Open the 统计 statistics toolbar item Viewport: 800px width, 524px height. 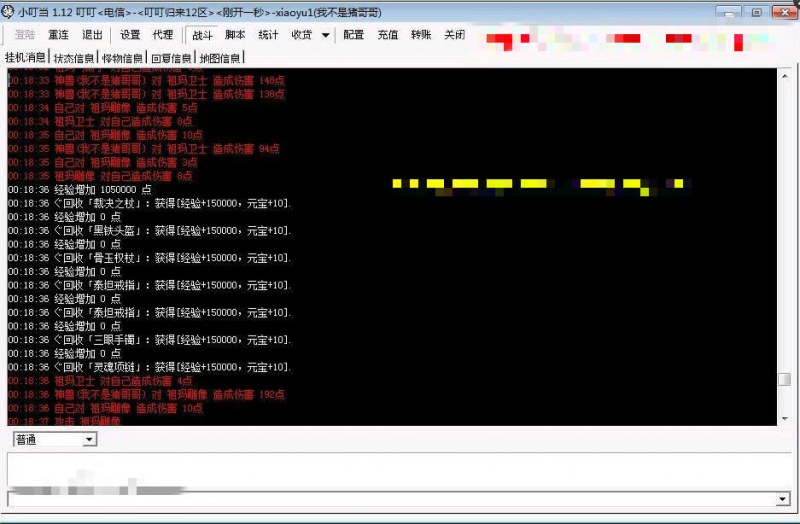pyautogui.click(x=268, y=35)
